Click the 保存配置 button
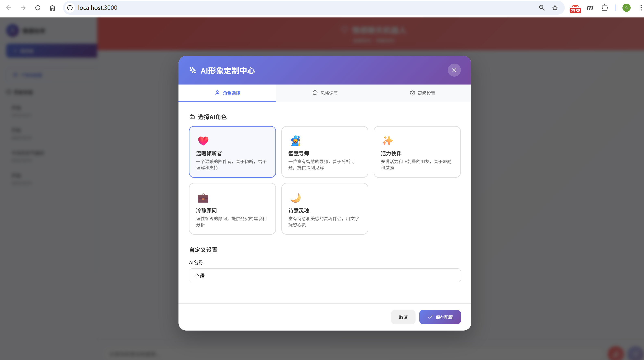Screen dimensions: 644x360 [440, 317]
